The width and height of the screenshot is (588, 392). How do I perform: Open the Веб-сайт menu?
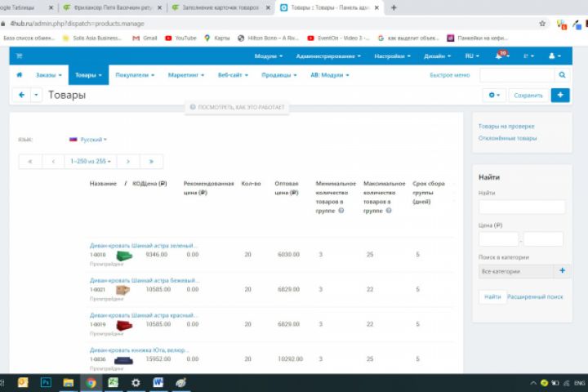(x=233, y=75)
